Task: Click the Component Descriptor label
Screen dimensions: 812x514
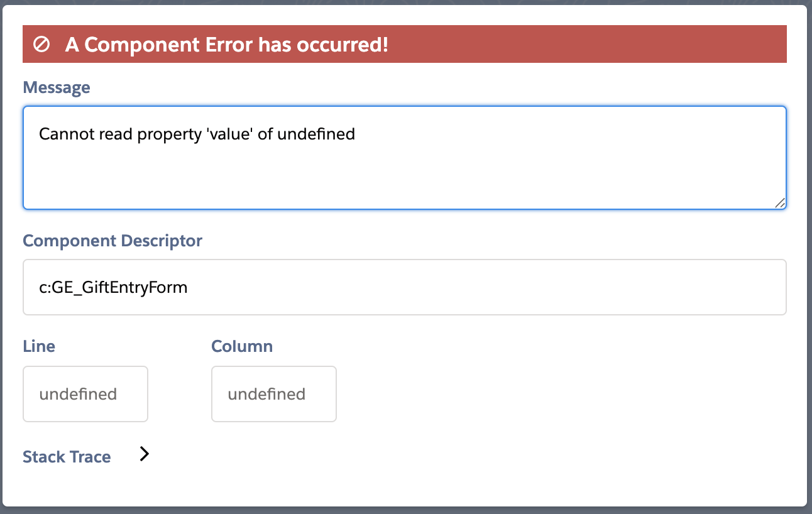Action: pyautogui.click(x=112, y=241)
